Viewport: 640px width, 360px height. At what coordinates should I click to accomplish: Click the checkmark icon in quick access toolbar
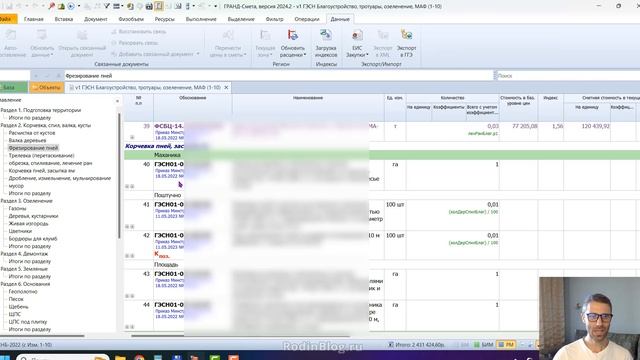(107, 6)
